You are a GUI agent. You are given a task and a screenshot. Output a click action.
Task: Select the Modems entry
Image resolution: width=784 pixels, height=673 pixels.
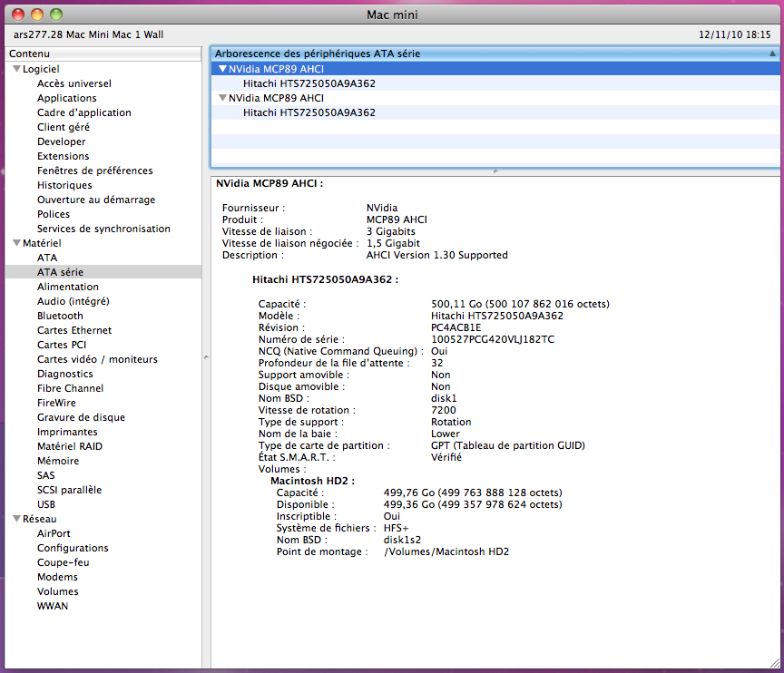57,577
